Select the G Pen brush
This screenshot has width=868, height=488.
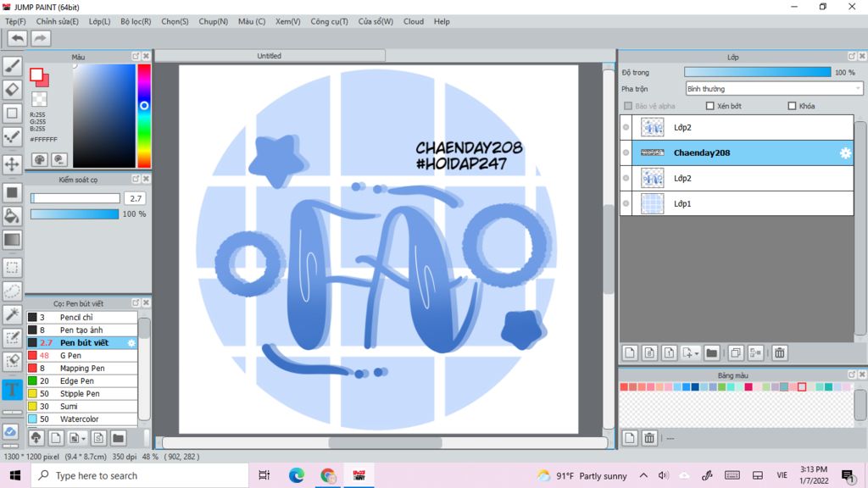82,355
